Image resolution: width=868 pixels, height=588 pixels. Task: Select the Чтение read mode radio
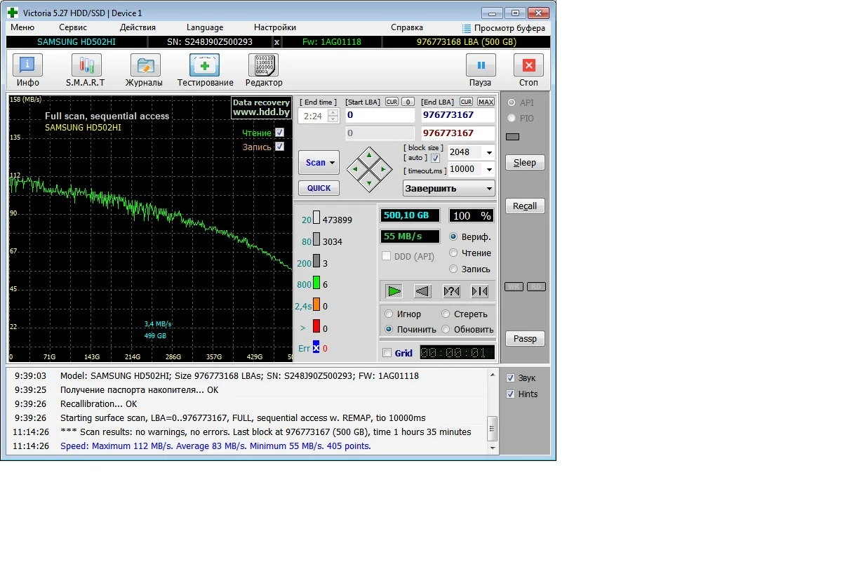453,253
